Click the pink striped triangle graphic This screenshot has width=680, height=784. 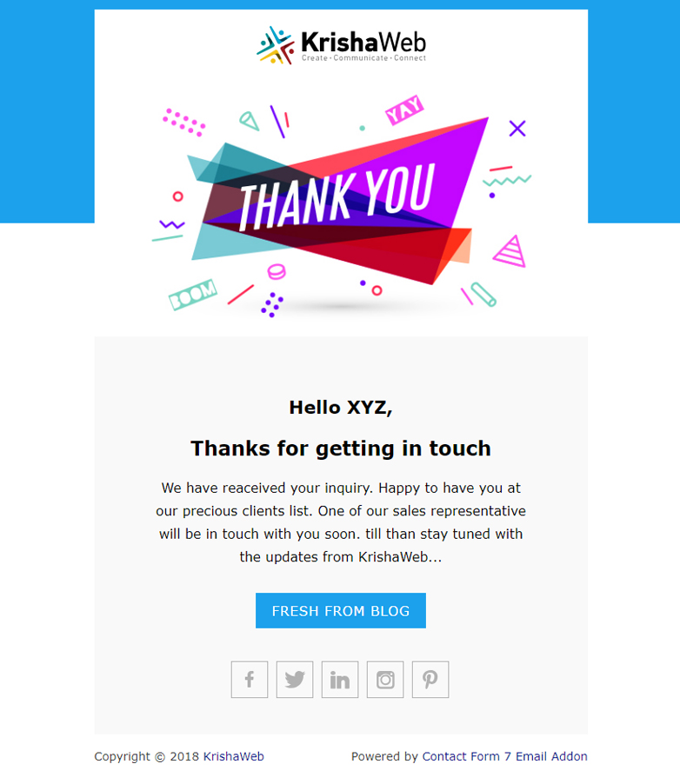tap(510, 252)
